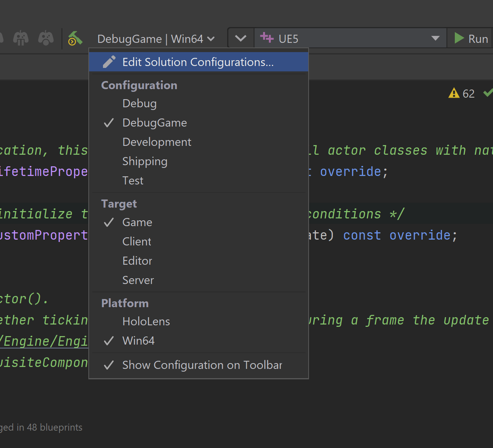493x448 pixels.
Task: Click the yellow warning triangle icon
Action: click(x=454, y=93)
